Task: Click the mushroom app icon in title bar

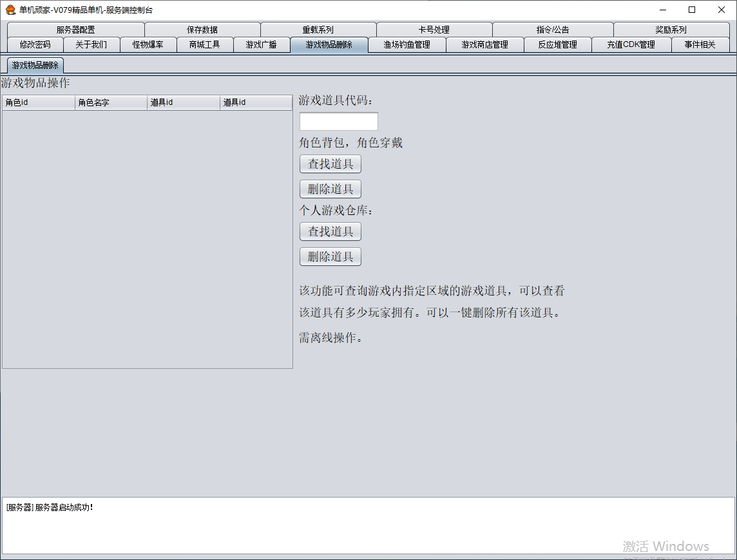Action: pos(10,10)
